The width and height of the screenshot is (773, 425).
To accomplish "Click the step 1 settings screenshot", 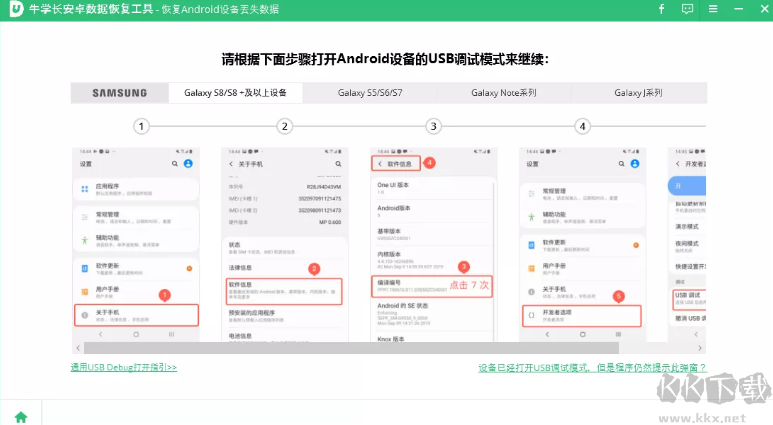I will point(136,244).
